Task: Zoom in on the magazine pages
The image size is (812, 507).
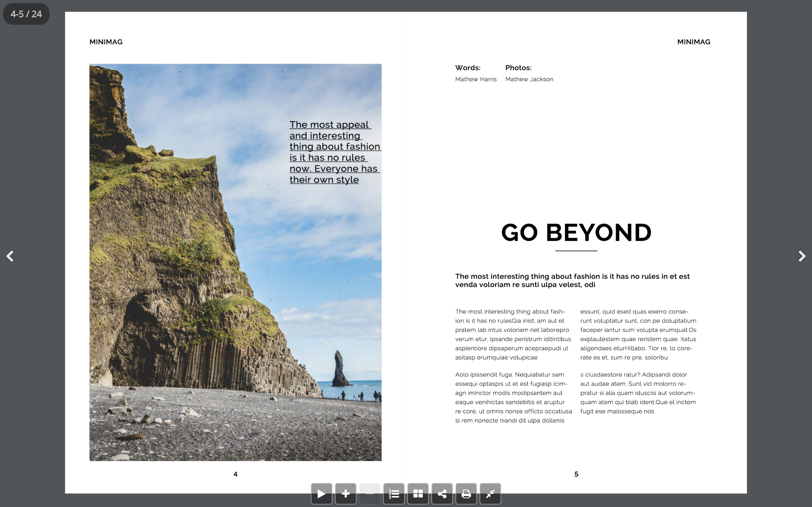Action: click(345, 493)
